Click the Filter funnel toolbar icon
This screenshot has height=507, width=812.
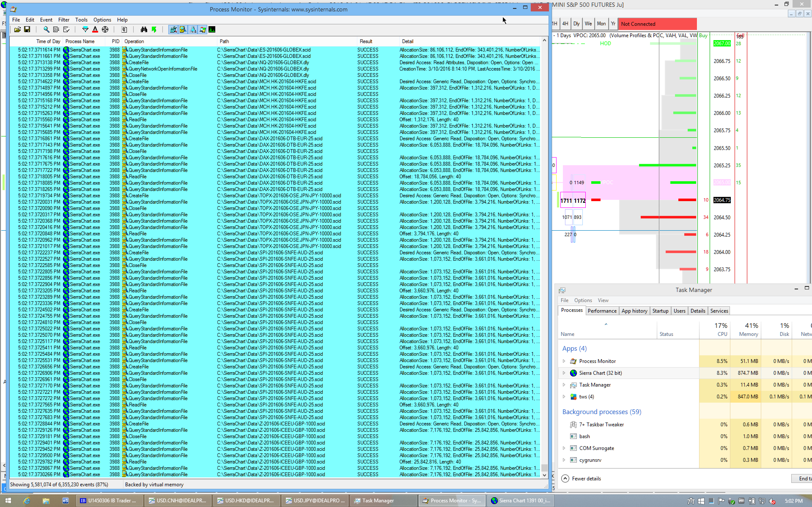85,30
